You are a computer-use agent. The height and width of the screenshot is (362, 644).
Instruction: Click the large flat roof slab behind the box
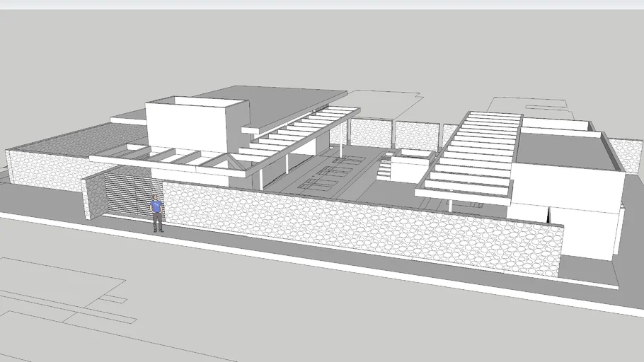click(283, 101)
